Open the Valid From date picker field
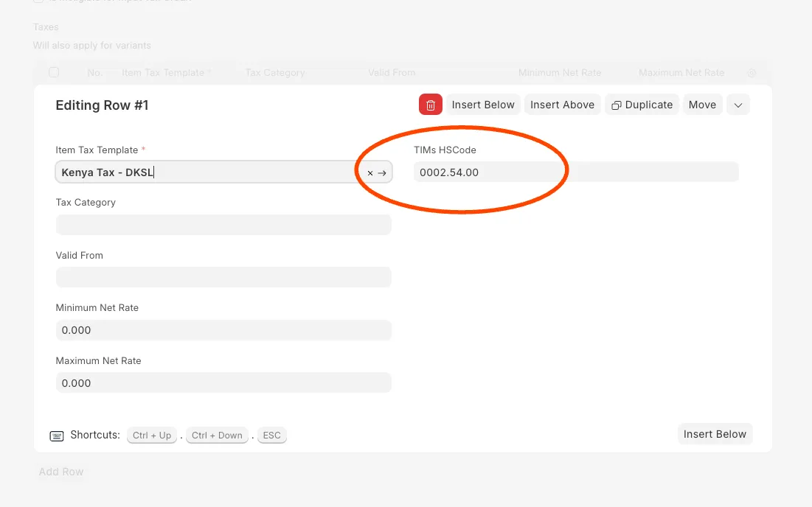The image size is (812, 507). [x=223, y=278]
